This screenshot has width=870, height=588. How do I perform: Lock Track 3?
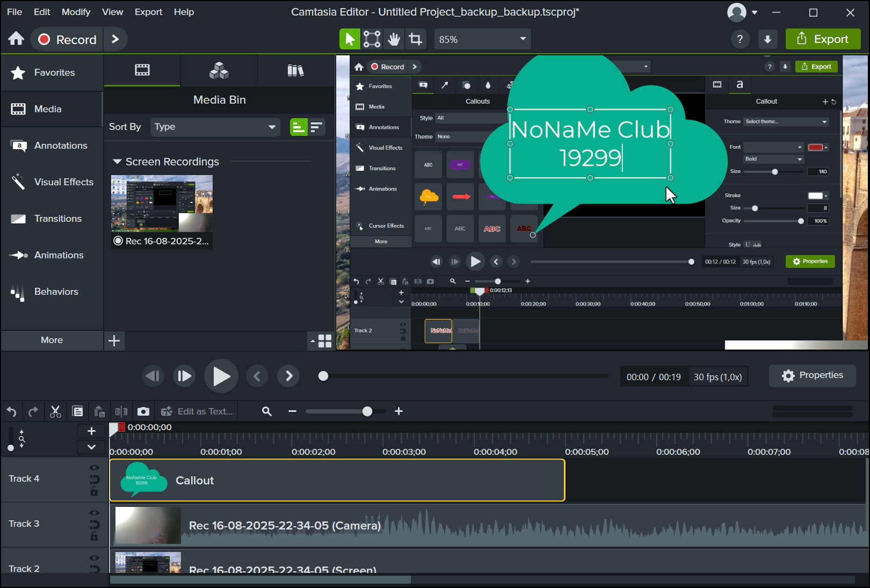coord(94,536)
